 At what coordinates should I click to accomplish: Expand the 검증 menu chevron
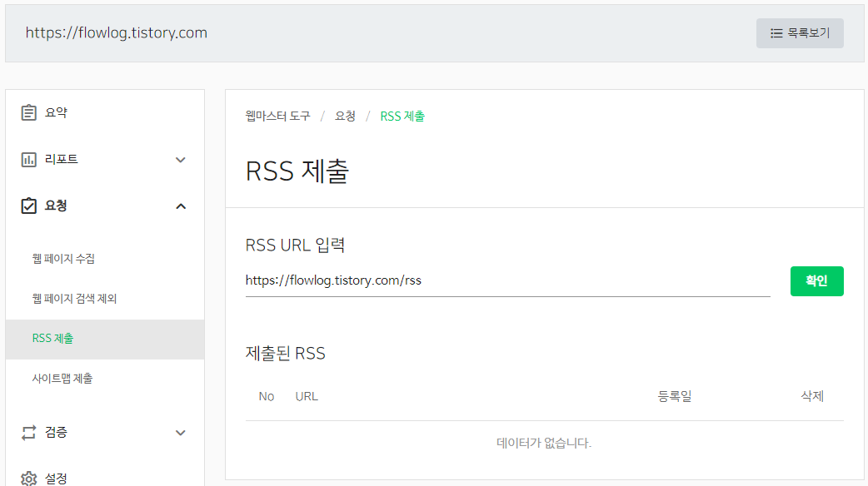[x=181, y=433]
